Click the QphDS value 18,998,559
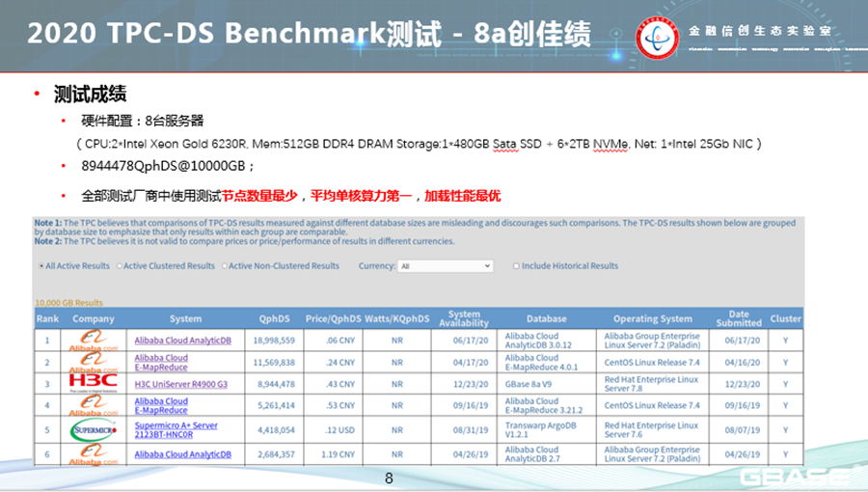The height and width of the screenshot is (492, 868). [274, 341]
